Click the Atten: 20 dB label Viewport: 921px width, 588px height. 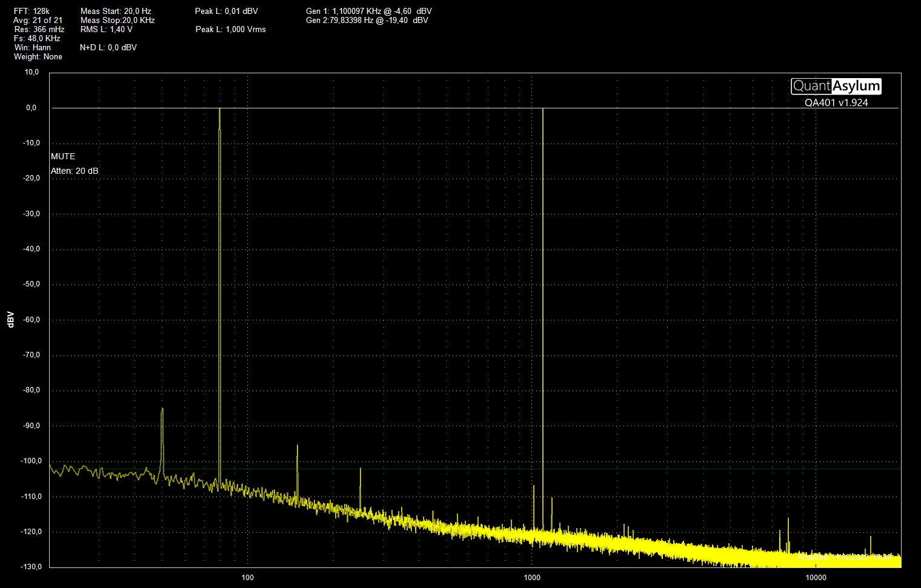(75, 171)
